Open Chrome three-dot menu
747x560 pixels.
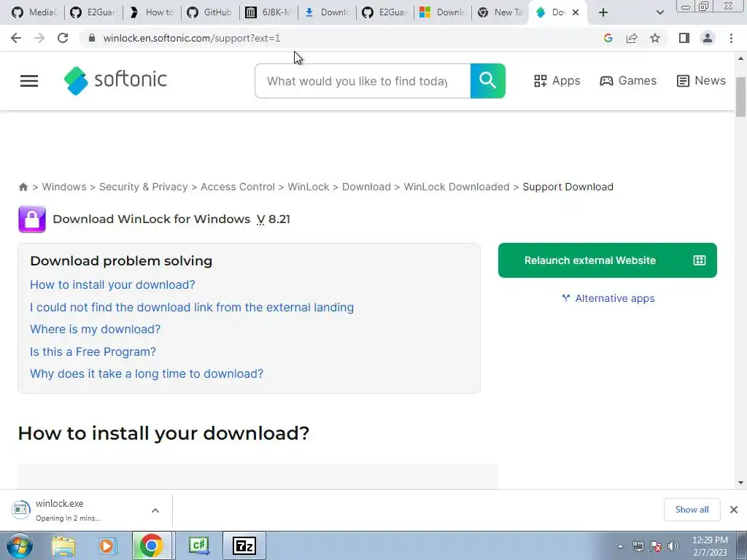[731, 38]
